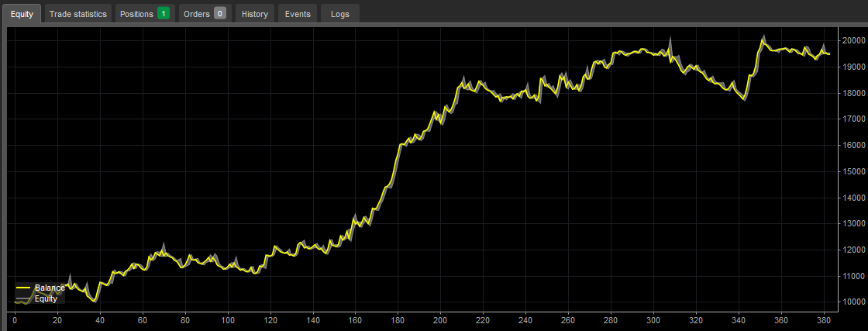Click the 20000 value on the vertical axis
Screen dimensions: 868x331
pos(852,40)
